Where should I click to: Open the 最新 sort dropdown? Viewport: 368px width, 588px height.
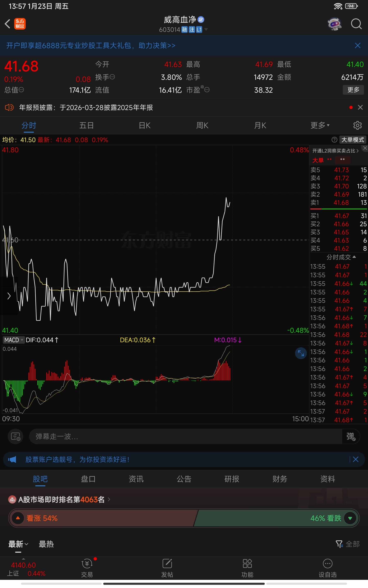(18, 544)
